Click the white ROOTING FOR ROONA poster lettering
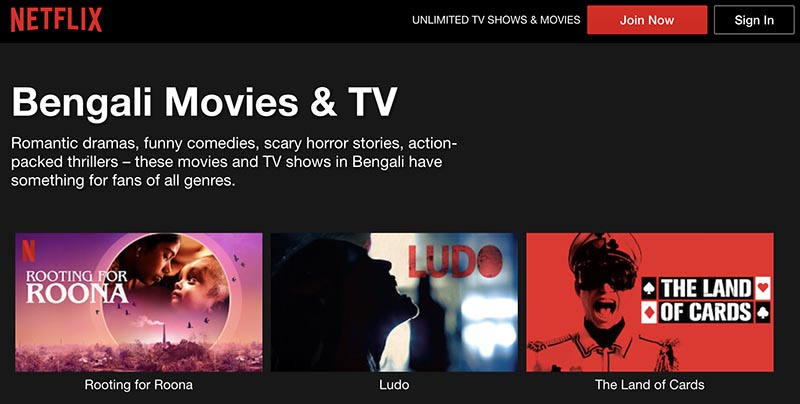The height and width of the screenshot is (404, 800). point(77,286)
